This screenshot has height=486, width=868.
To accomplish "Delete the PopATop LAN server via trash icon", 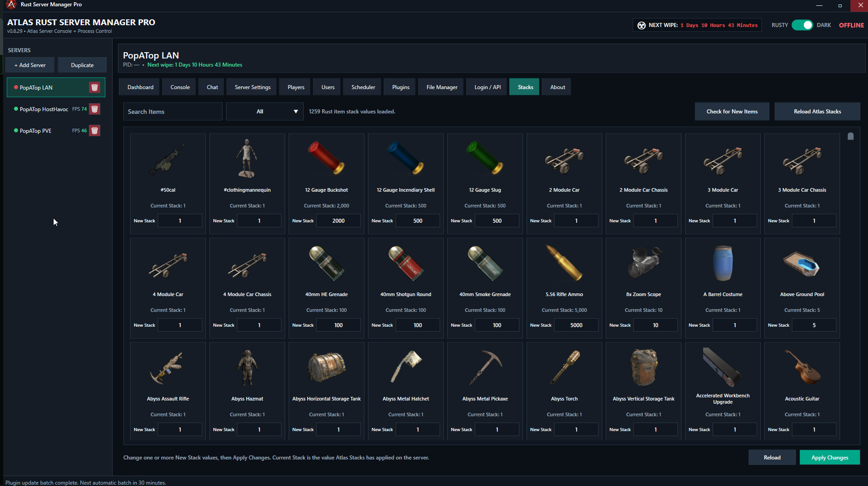I will tap(95, 87).
